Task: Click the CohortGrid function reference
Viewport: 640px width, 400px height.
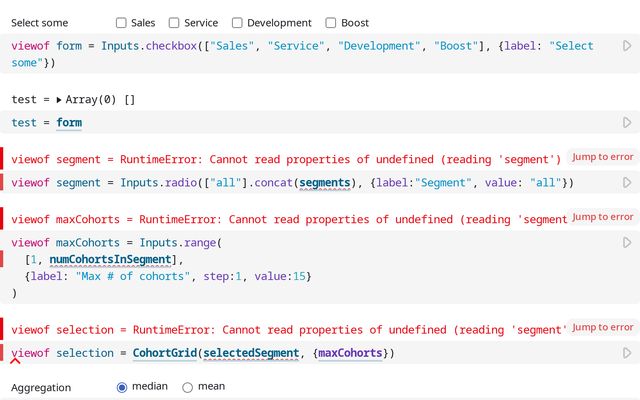Action: point(165,353)
